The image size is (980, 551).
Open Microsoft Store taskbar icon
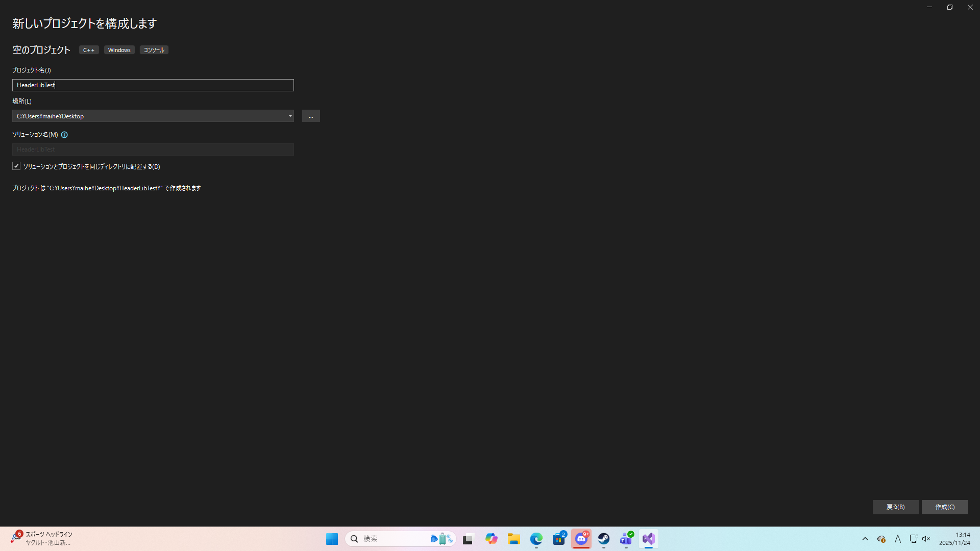tap(559, 539)
